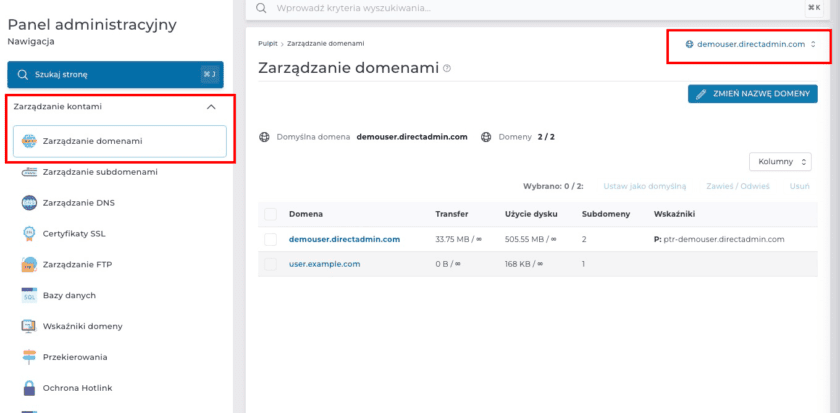Collapse the Zarządzanie kontami section
Image resolution: width=840 pixels, height=413 pixels.
[211, 107]
